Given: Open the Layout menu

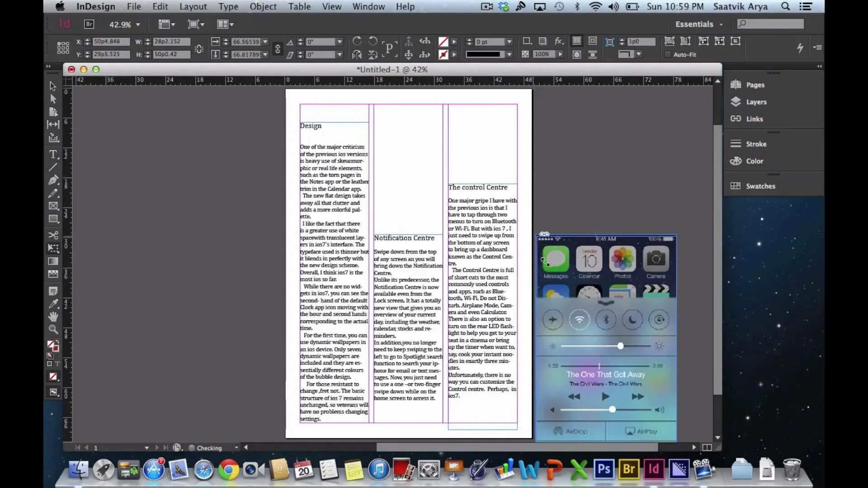Looking at the screenshot, I should coord(193,6).
